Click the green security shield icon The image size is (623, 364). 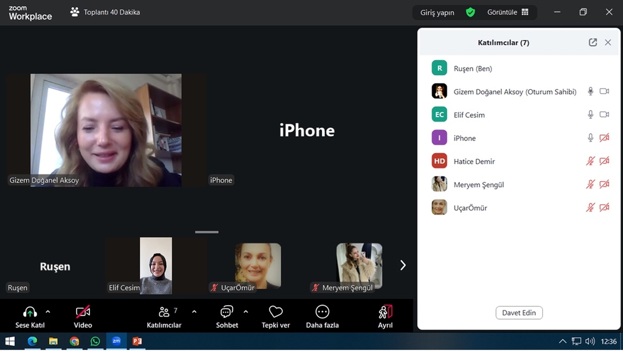[x=470, y=12]
